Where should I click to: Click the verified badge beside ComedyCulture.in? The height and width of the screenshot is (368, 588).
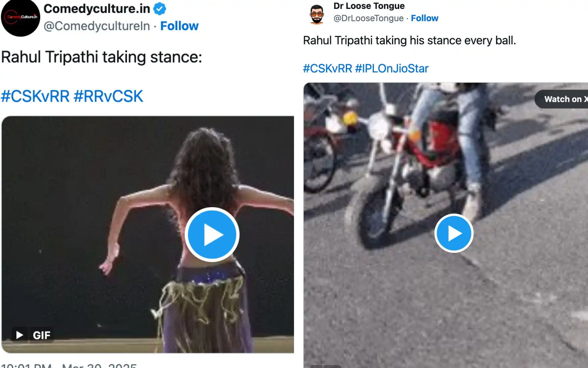pos(159,9)
